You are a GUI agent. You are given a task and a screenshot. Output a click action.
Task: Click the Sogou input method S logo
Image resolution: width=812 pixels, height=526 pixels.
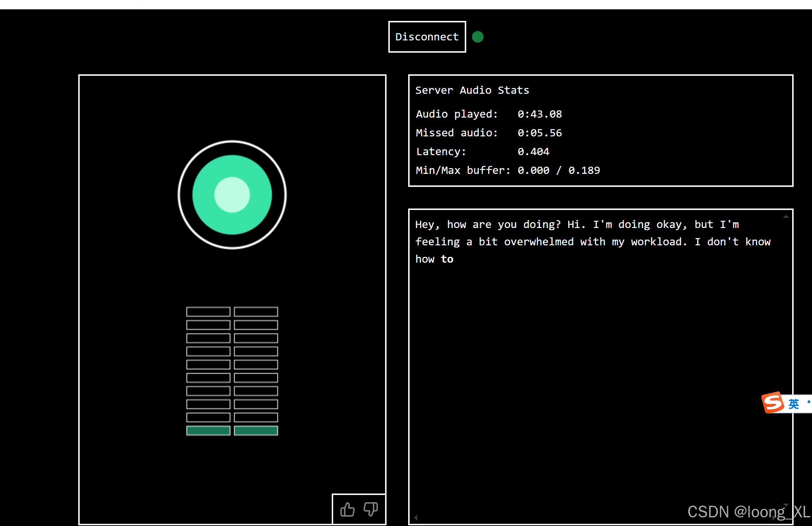tap(773, 403)
